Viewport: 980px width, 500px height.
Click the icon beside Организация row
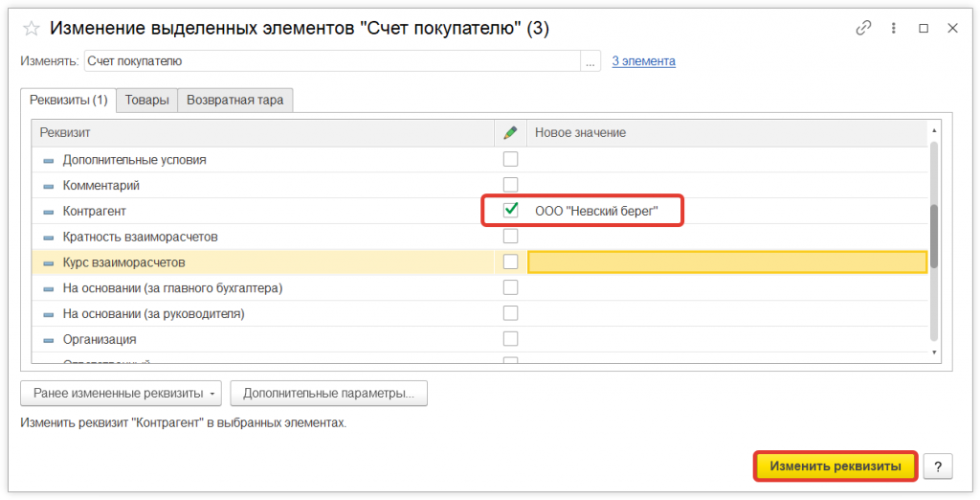49,339
